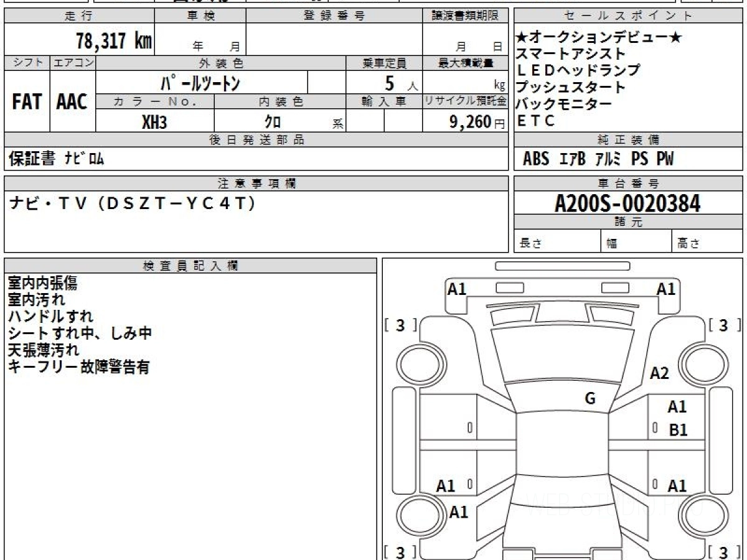Click the mileage value 78,317 km
Viewport: 747px width, 560px height.
(114, 40)
